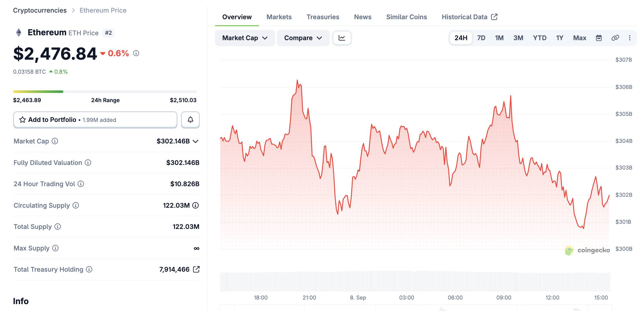Click the market cap peak near 21:00
Image resolution: width=644 pixels, height=311 pixels.
[x=297, y=80]
